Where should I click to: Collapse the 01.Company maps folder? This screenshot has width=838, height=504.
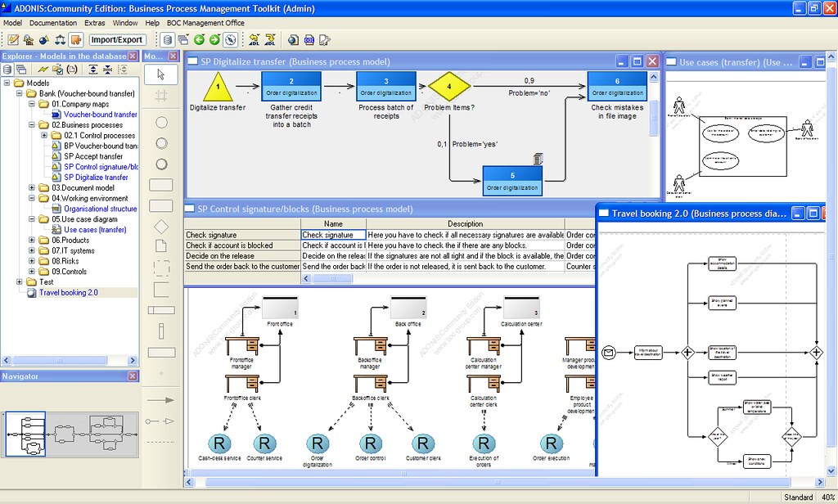[x=32, y=104]
